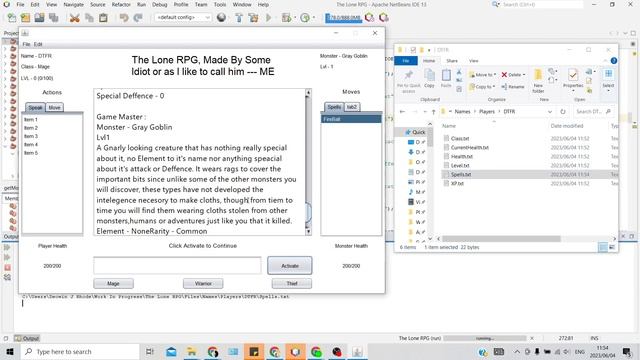This screenshot has height=360, width=640.
Task: Click the memory usage garbage collection bar
Action: (343, 18)
